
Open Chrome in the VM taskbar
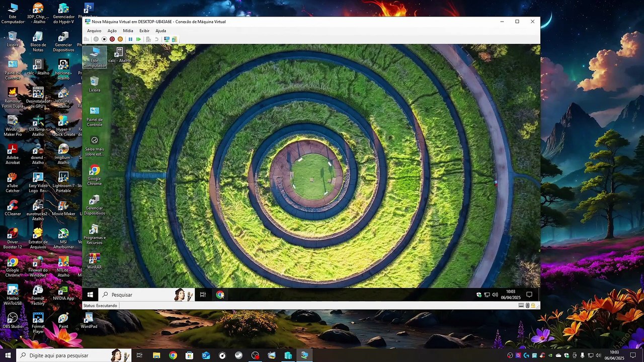[x=220, y=295]
